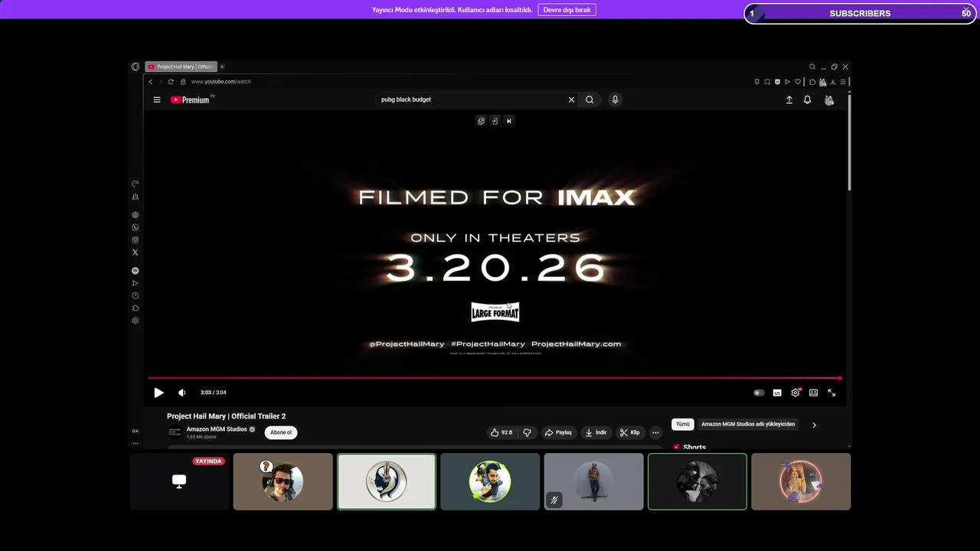Click the skip-next icon above player
The width and height of the screenshot is (980, 551).
tap(508, 121)
